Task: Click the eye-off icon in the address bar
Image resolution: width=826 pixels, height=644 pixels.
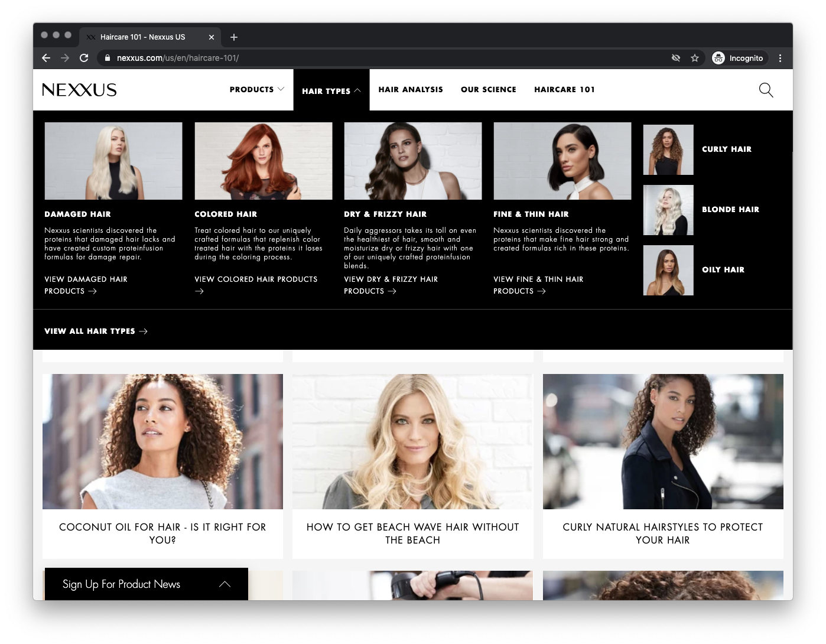Action: point(676,58)
